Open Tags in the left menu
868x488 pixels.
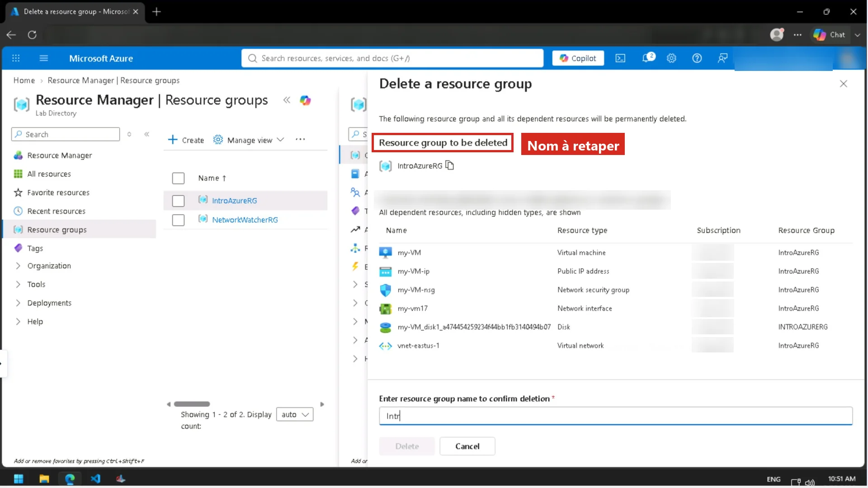pos(35,248)
